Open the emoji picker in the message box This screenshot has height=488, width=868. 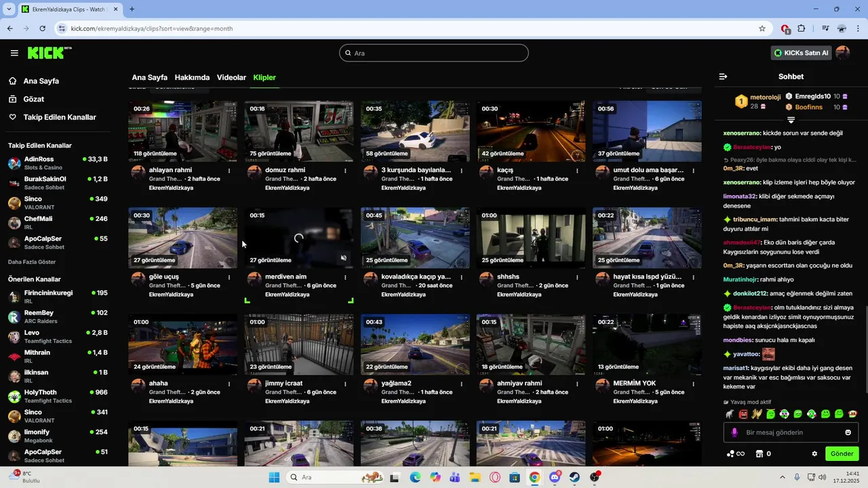coord(848,432)
